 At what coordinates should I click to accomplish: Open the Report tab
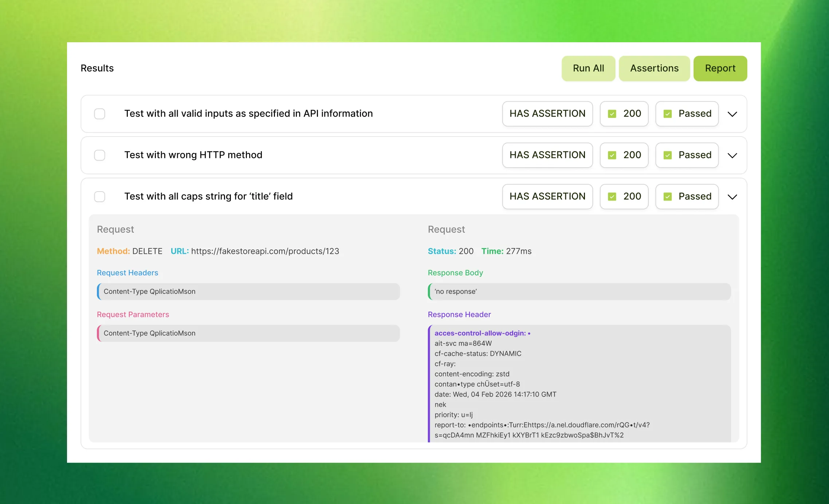720,68
